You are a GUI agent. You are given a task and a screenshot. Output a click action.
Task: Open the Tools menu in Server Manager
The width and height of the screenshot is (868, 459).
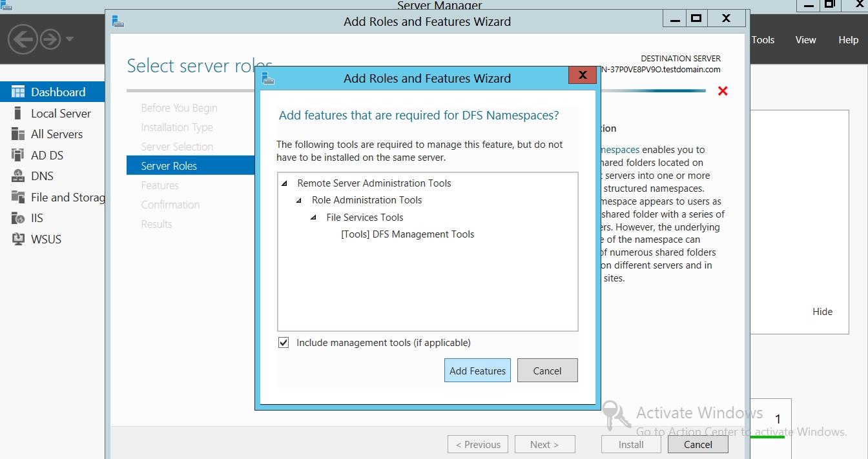point(763,39)
